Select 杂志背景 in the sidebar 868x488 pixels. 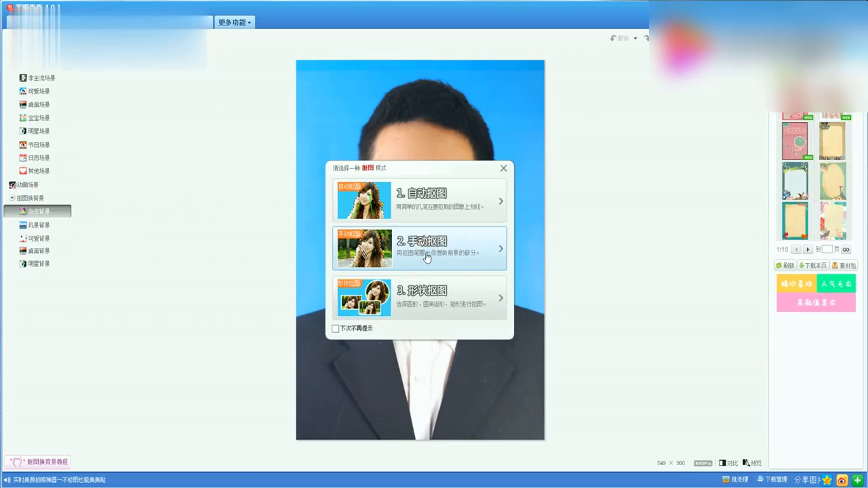37,212
